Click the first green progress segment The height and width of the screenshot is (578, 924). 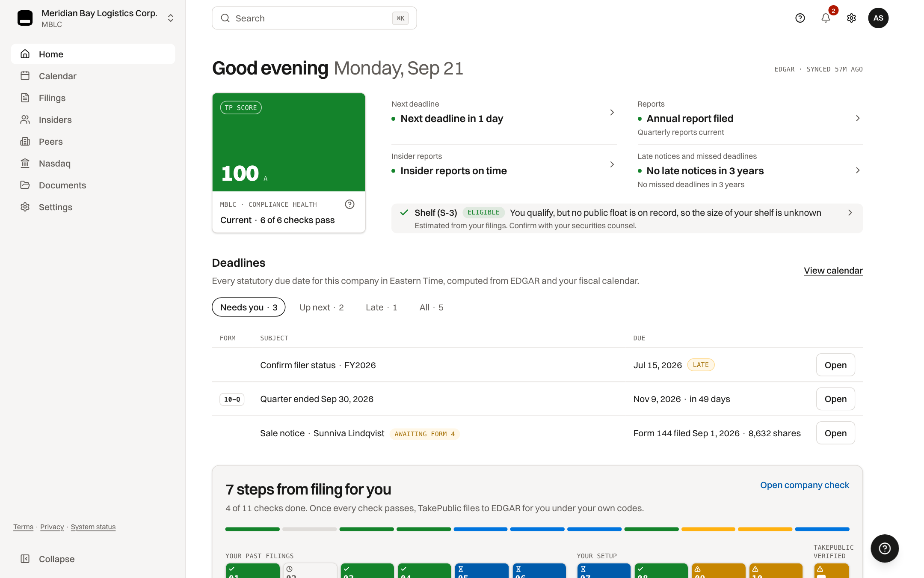252,529
